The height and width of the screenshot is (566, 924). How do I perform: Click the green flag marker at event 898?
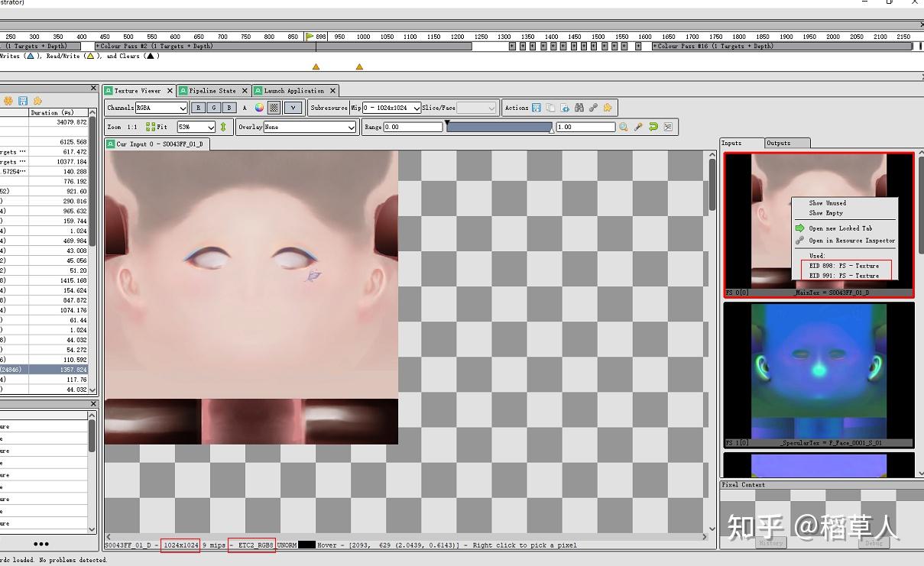310,36
